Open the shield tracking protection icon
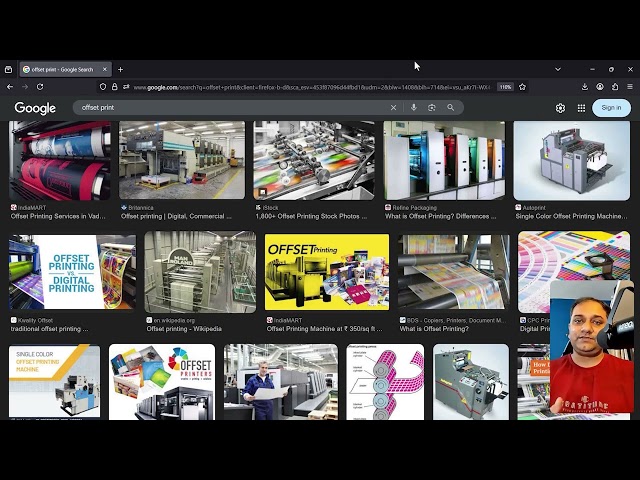 [103, 87]
